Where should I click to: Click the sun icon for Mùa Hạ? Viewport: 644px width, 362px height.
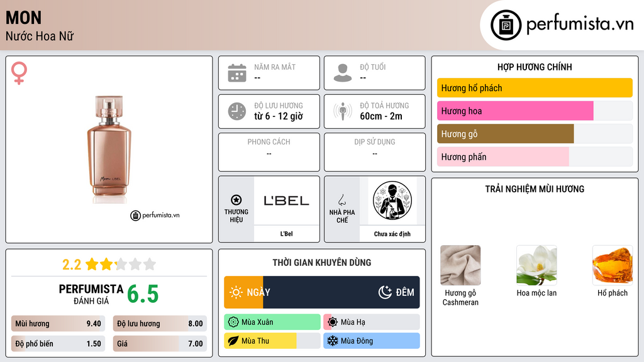(x=333, y=322)
